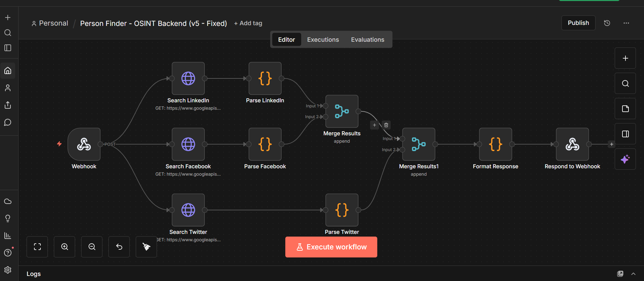Click the Logs panel header

click(x=331, y=274)
